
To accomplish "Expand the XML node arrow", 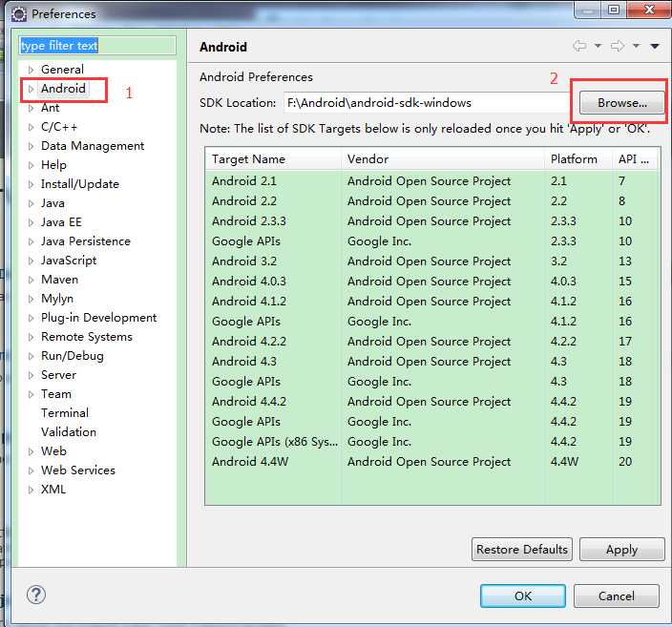I will [x=31, y=490].
